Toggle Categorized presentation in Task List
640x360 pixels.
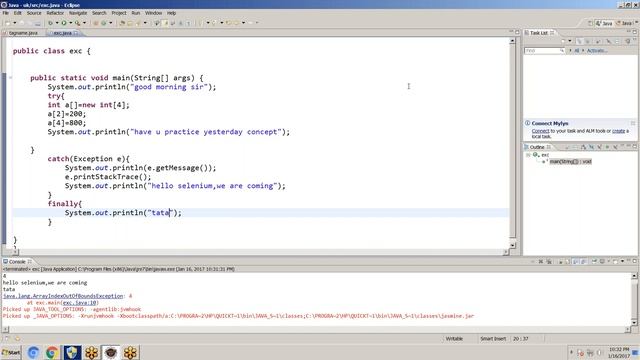[580, 41]
